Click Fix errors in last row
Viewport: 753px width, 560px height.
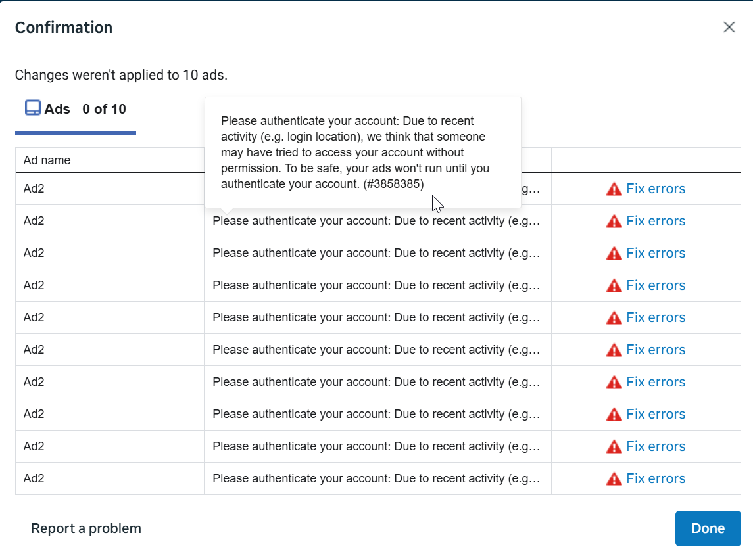tap(656, 478)
